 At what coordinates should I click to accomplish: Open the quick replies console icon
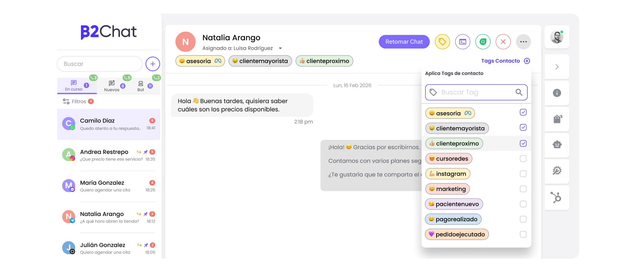463,42
